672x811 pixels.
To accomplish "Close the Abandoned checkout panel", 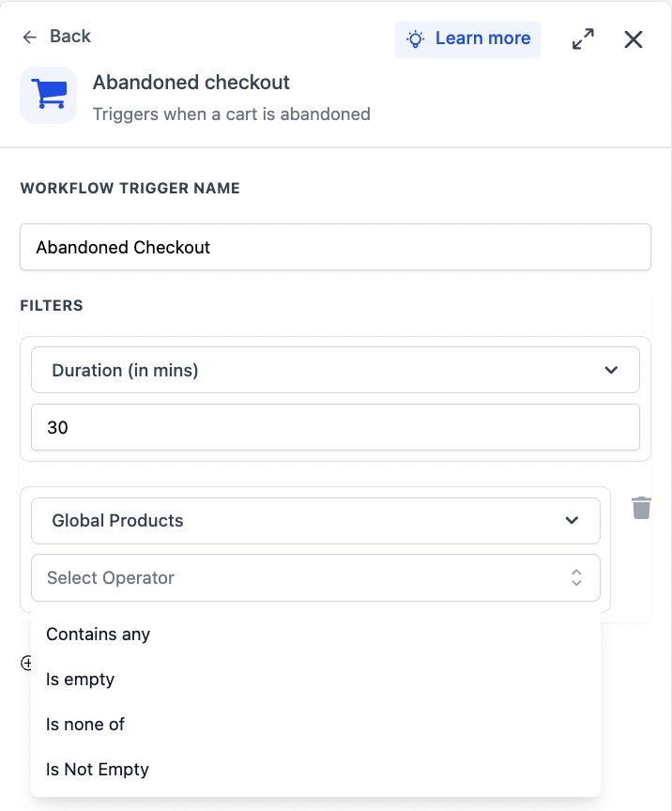I will [634, 39].
